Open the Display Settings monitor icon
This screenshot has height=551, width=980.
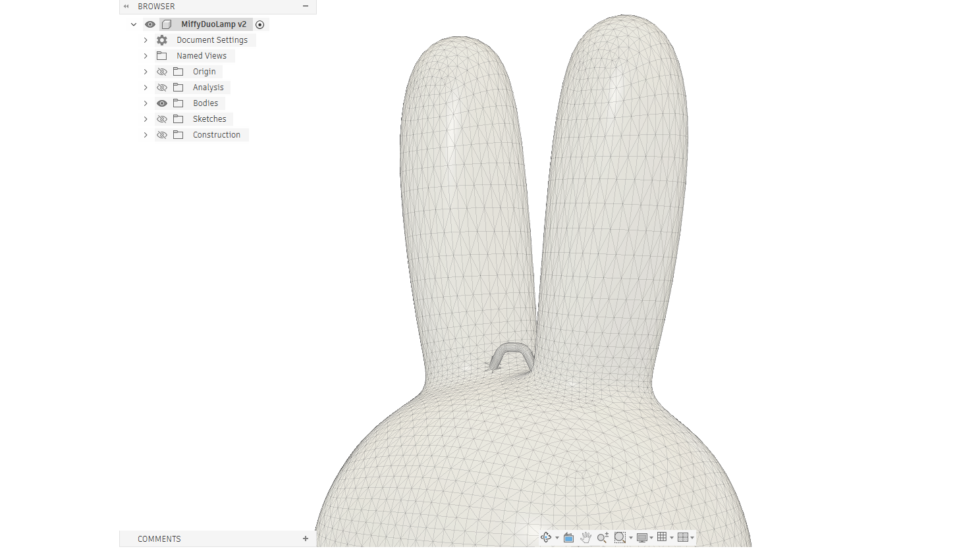tap(642, 538)
